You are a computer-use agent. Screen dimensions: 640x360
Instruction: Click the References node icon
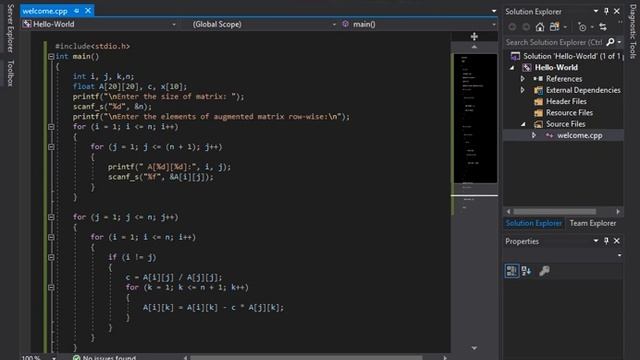click(x=538, y=79)
